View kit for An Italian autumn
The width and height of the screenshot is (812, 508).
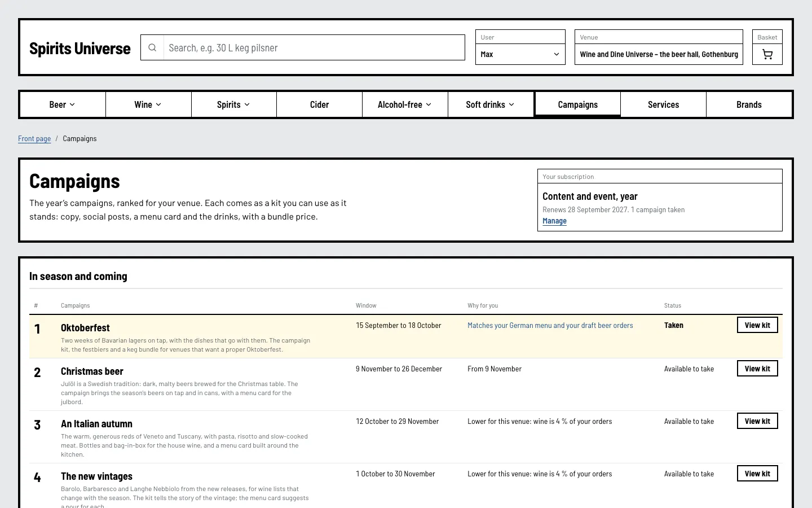pyautogui.click(x=757, y=421)
